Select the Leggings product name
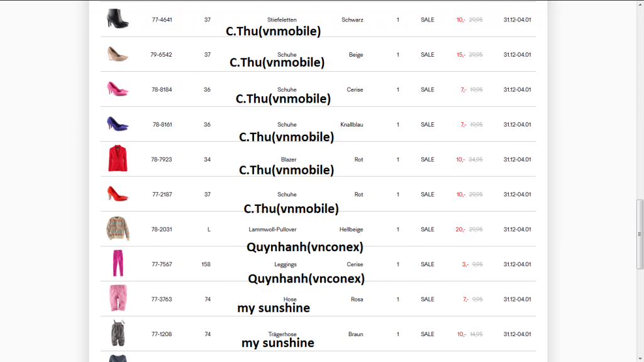The image size is (644, 362). coord(286,264)
